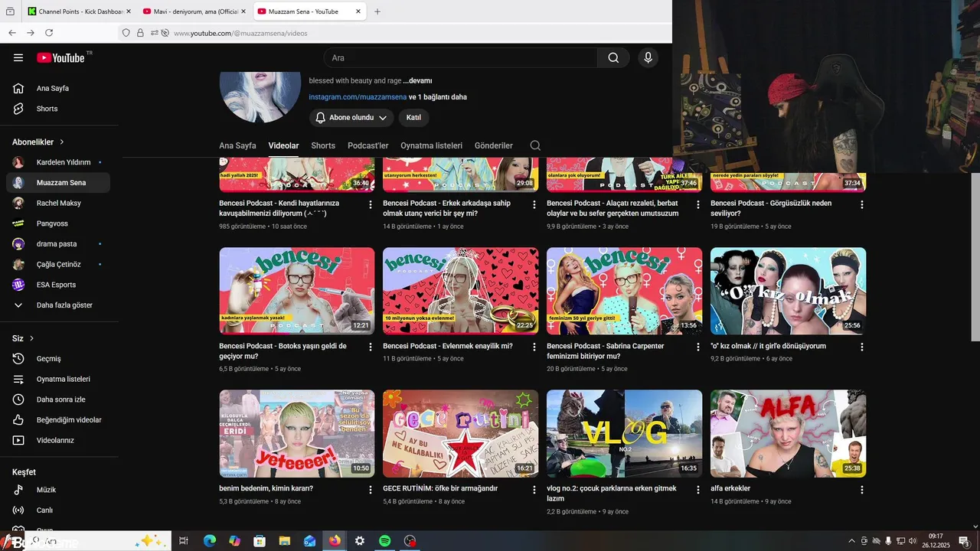
Task: Open Beğendiğim videolar list
Action: tap(58, 420)
